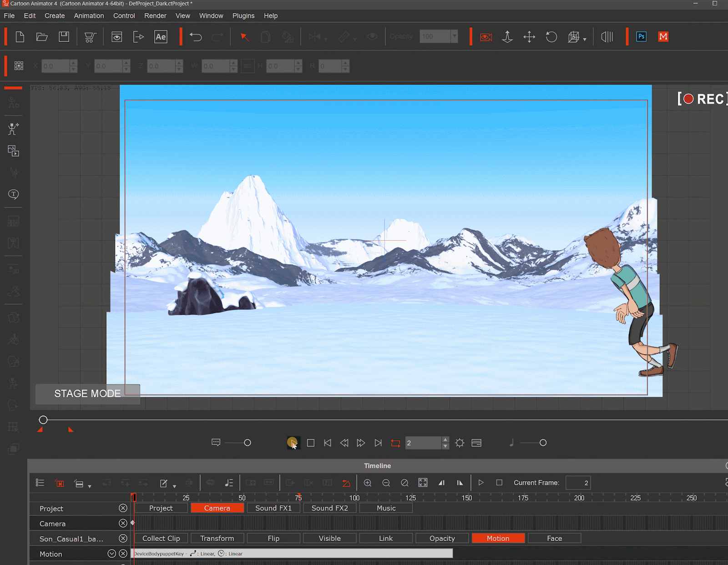Screen dimensions: 728x565
Task: Switch to the Camera clip in the Project track
Action: pyautogui.click(x=217, y=508)
